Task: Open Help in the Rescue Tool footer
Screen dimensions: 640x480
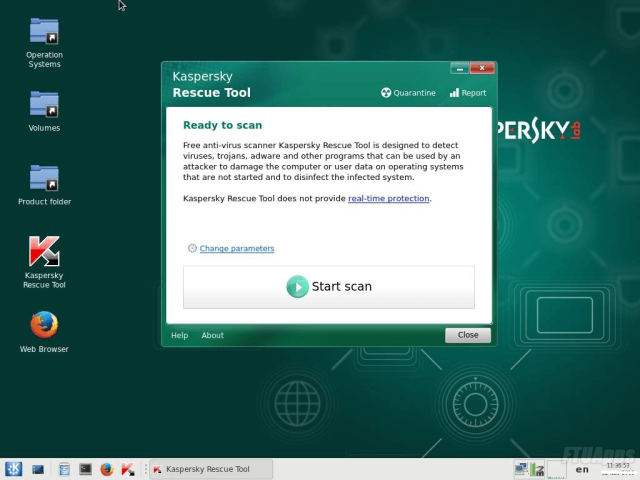Action: point(180,335)
